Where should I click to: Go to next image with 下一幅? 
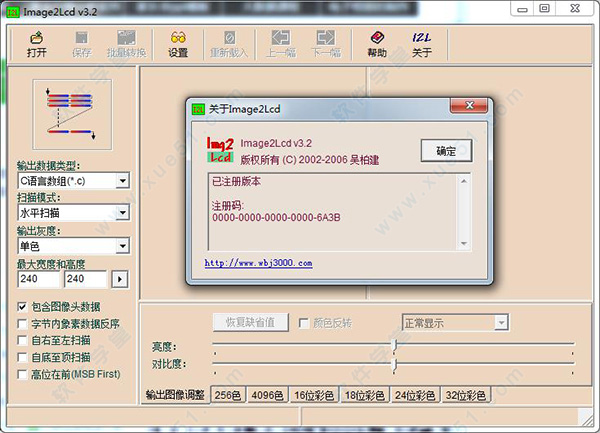tap(326, 44)
